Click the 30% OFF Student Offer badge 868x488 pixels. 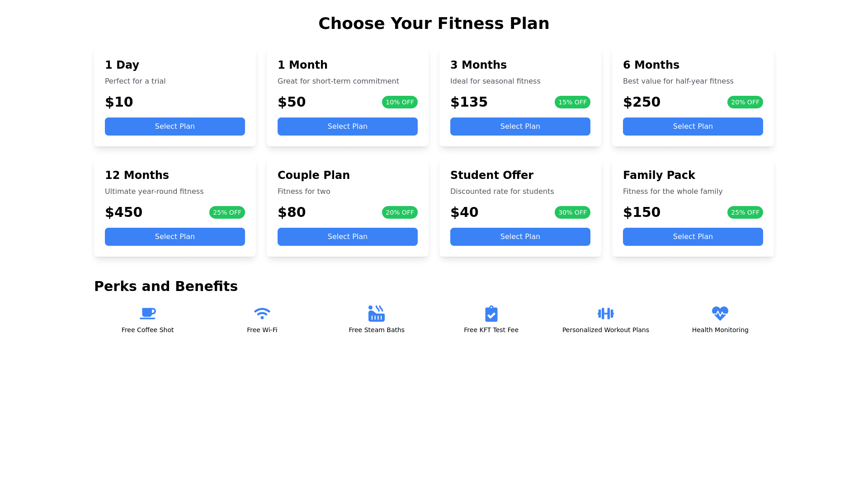pyautogui.click(x=572, y=212)
